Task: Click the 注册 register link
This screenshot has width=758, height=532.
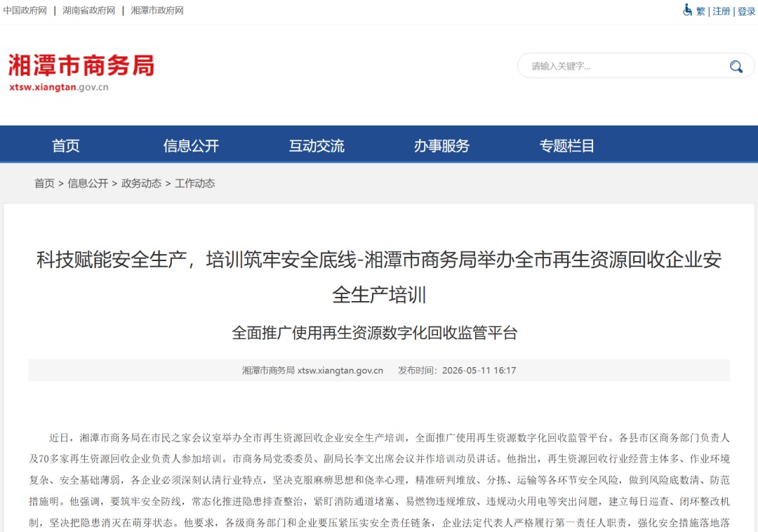Action: (722, 11)
